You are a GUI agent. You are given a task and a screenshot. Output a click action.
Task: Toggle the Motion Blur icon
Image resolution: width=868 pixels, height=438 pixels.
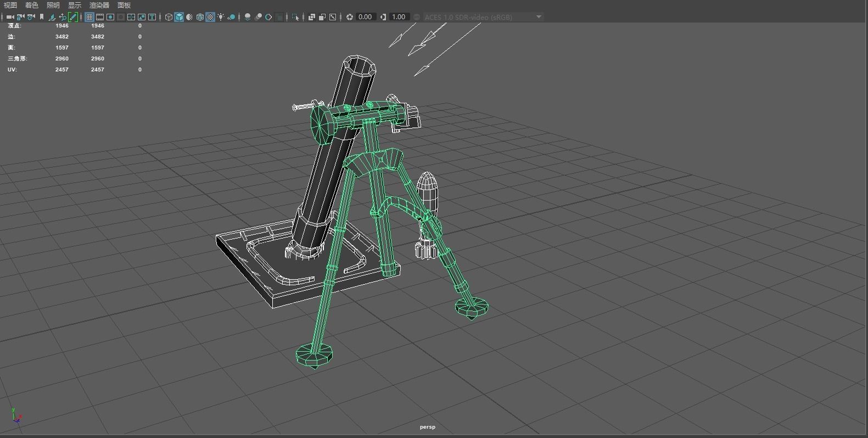[x=258, y=17]
